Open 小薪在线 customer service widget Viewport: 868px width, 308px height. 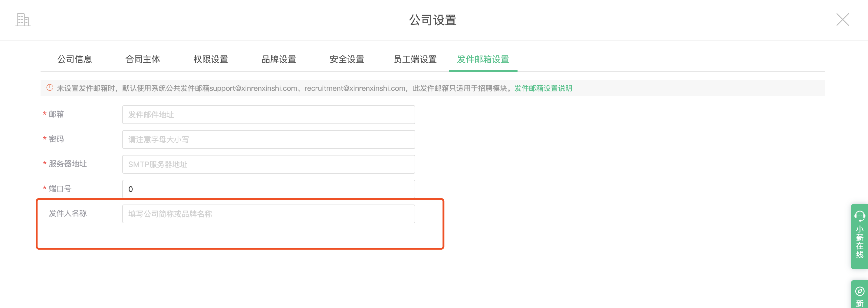click(x=860, y=236)
